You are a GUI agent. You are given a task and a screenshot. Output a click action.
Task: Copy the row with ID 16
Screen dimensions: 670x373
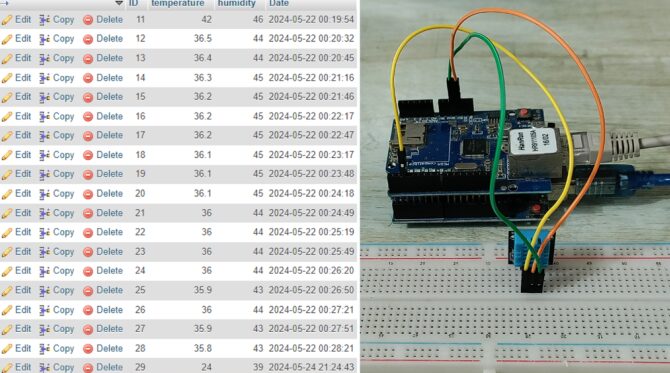57,117
